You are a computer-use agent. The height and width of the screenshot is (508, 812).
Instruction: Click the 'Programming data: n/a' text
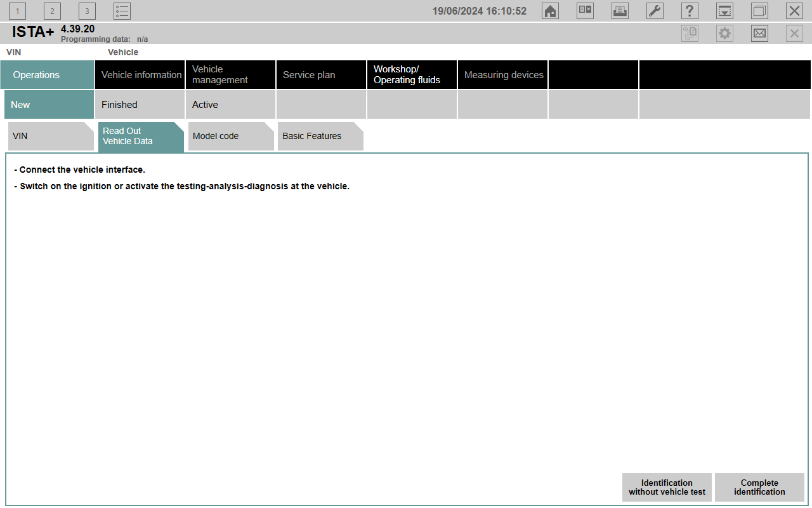tap(104, 39)
